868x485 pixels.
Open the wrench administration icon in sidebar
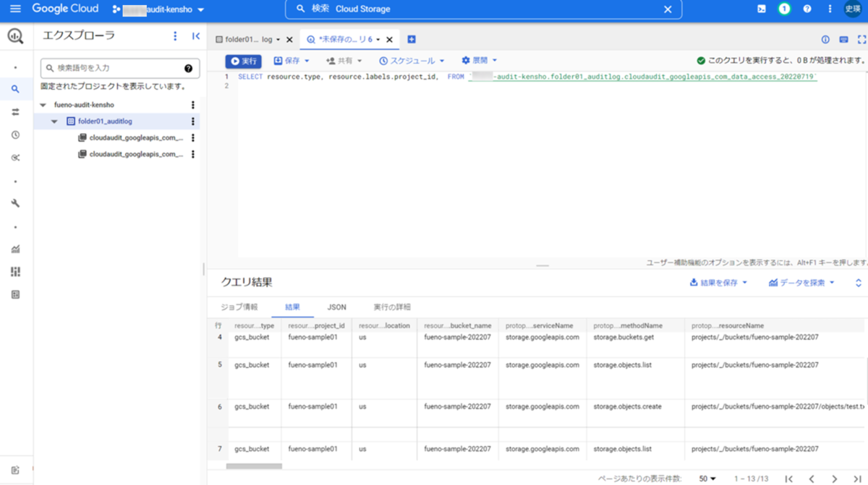point(15,203)
